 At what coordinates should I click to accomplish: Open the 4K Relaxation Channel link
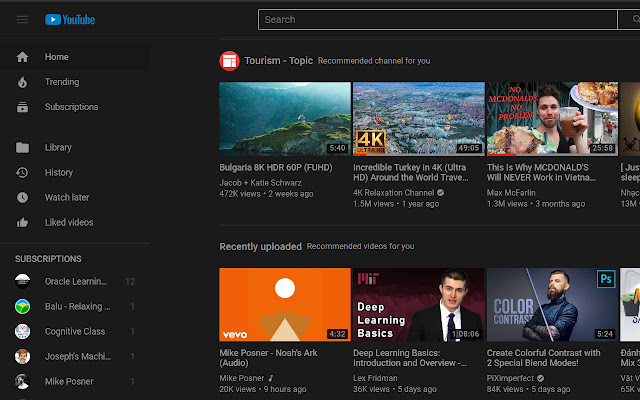(393, 192)
